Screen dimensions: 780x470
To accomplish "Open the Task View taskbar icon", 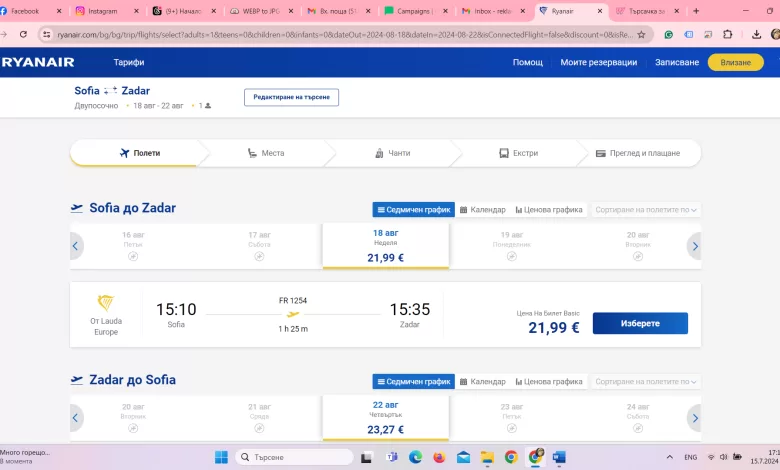I will tap(367, 457).
